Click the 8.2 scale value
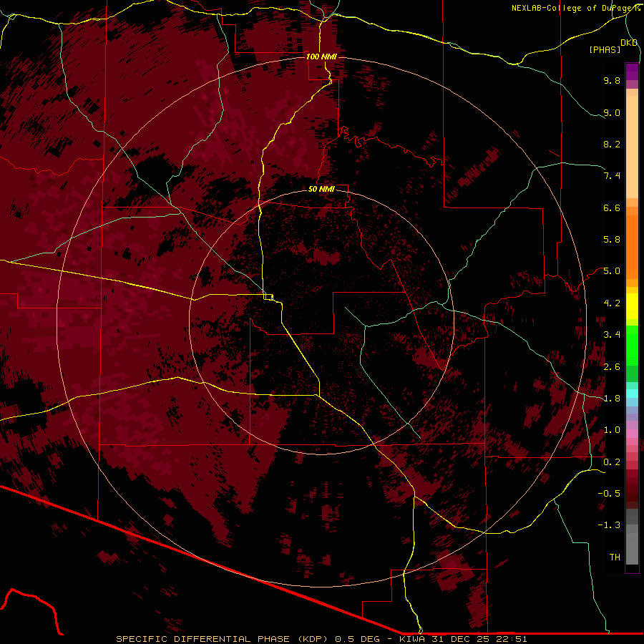 (612, 144)
